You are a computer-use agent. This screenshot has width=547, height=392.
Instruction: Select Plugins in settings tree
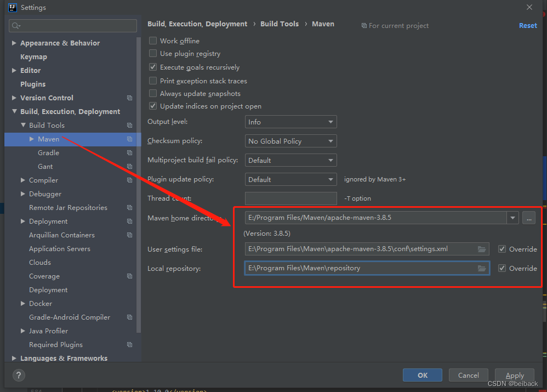[x=33, y=84]
